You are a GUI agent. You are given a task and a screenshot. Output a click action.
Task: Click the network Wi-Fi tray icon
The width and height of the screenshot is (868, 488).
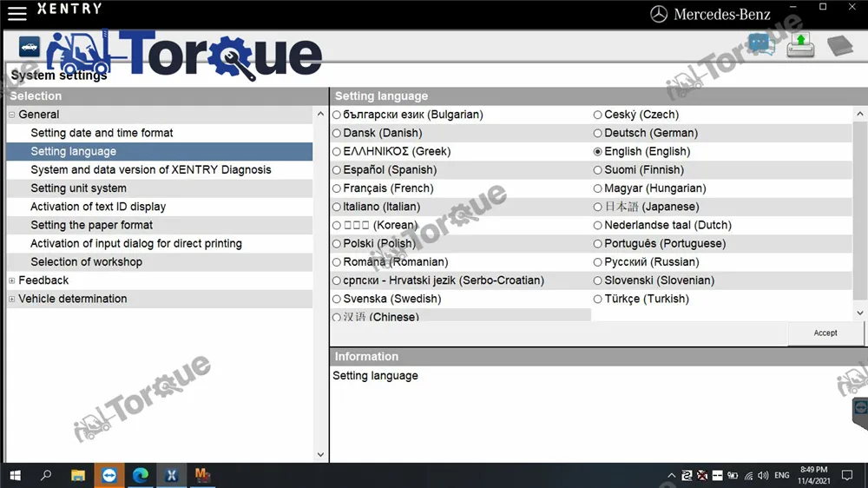(748, 475)
